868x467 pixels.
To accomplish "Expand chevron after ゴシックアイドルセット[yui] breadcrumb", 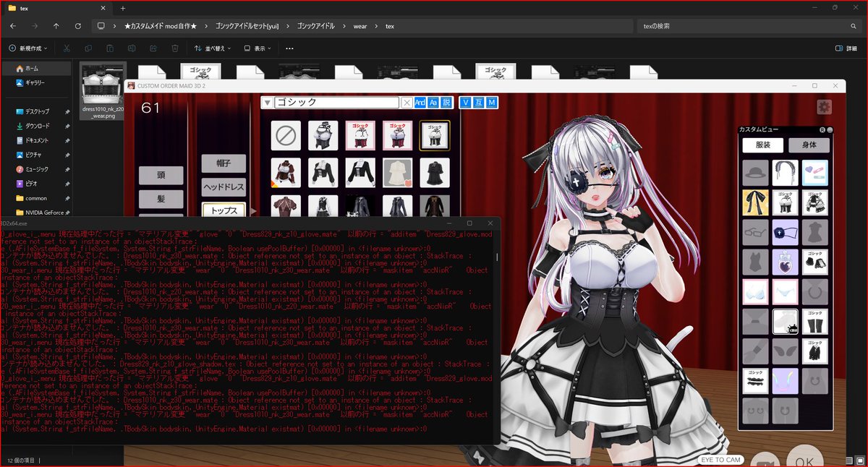I will coord(288,26).
